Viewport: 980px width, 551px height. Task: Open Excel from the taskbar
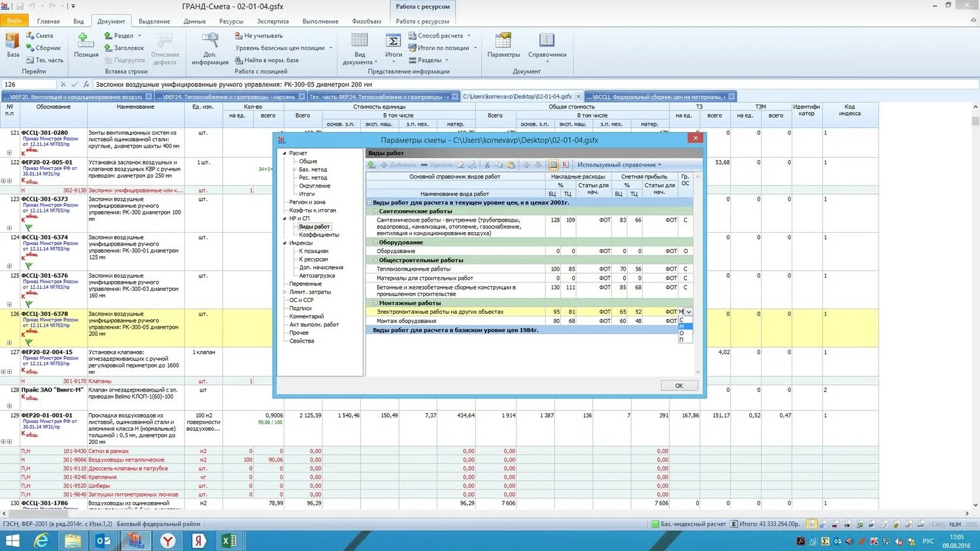pyautogui.click(x=229, y=541)
